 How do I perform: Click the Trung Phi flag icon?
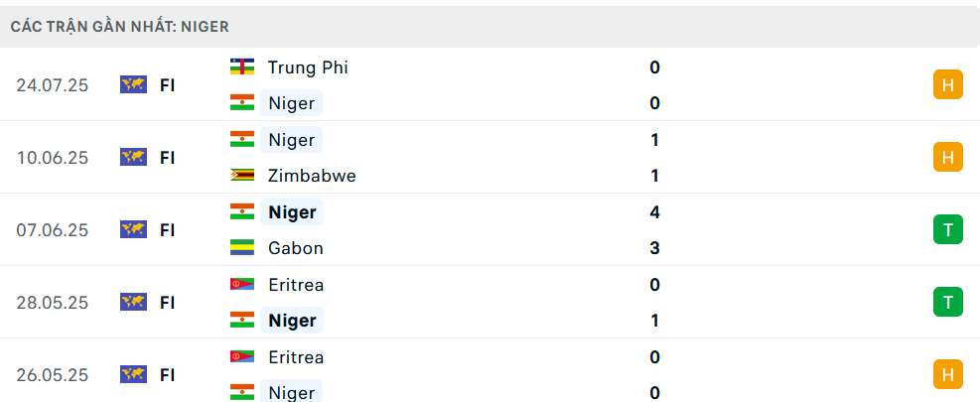pyautogui.click(x=242, y=67)
